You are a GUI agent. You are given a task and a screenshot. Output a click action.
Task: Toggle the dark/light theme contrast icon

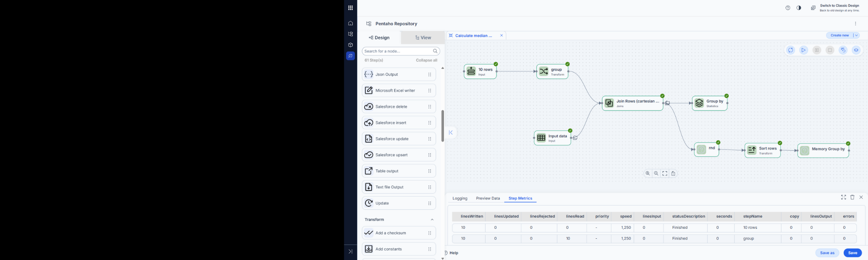(x=799, y=8)
